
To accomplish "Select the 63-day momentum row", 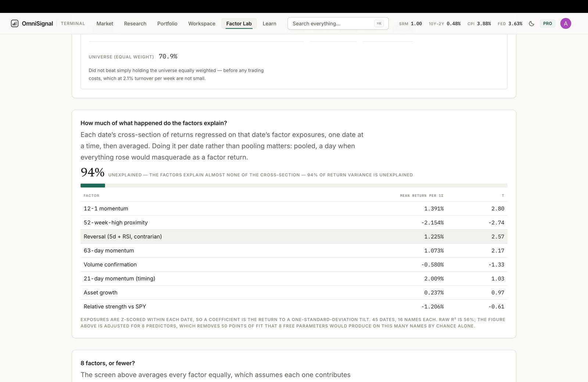I will coord(294,250).
